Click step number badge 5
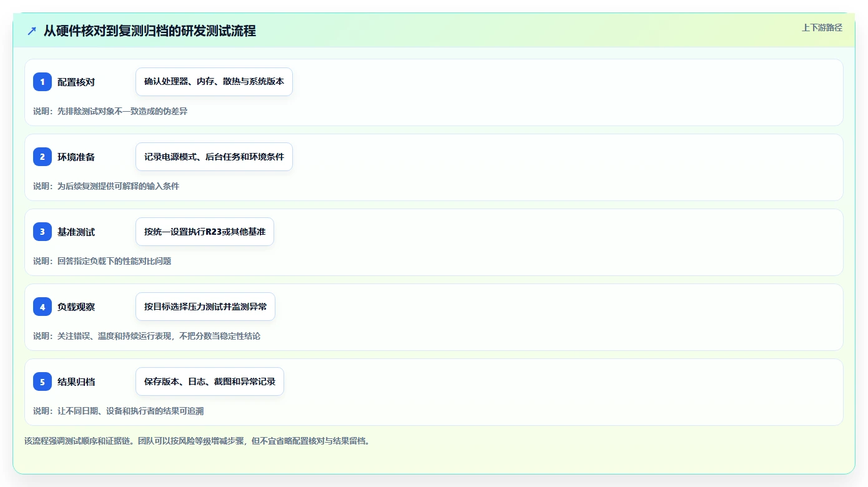 click(x=42, y=381)
